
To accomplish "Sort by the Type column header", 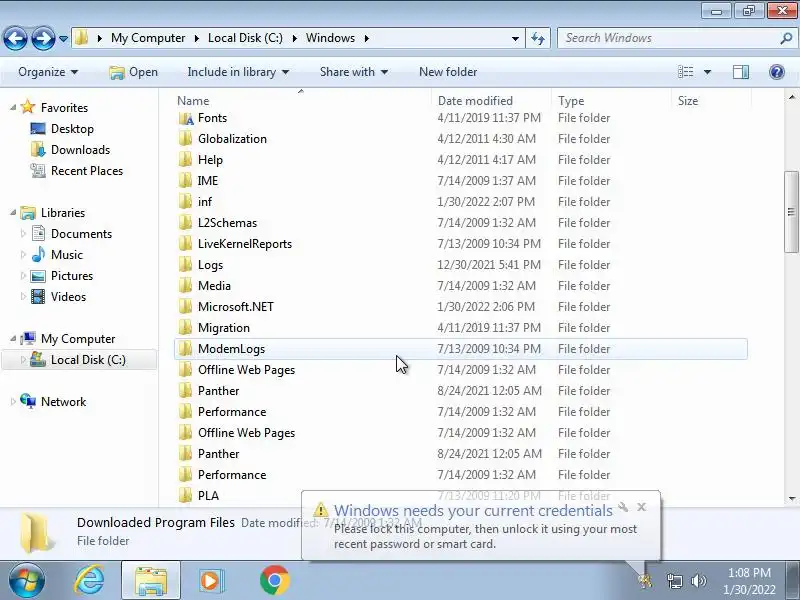I will point(570,101).
